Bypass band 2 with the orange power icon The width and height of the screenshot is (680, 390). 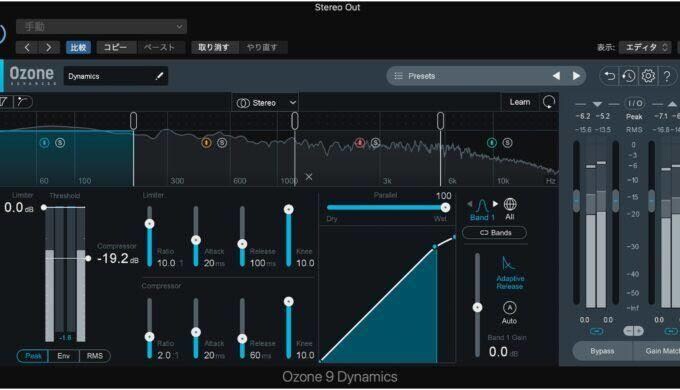click(206, 143)
